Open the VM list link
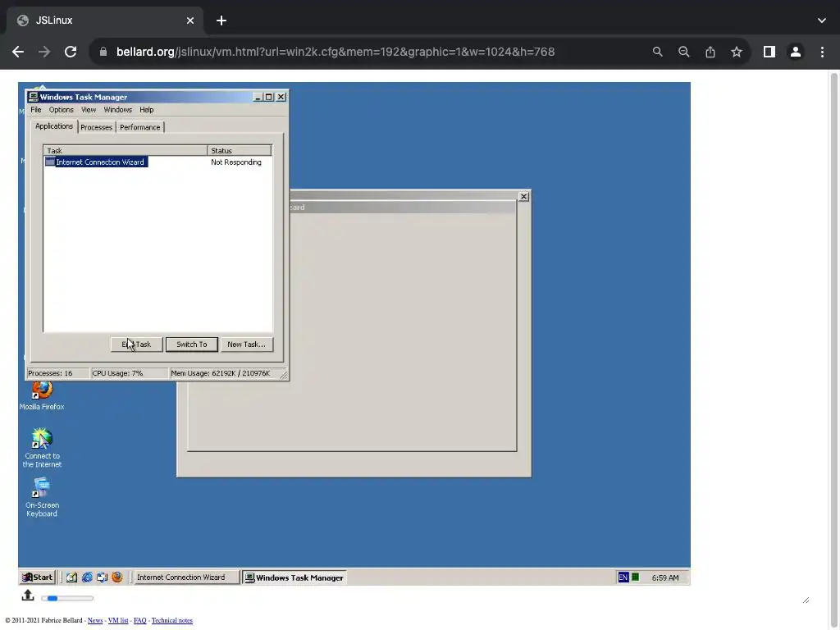This screenshot has width=840, height=630. 118,620
